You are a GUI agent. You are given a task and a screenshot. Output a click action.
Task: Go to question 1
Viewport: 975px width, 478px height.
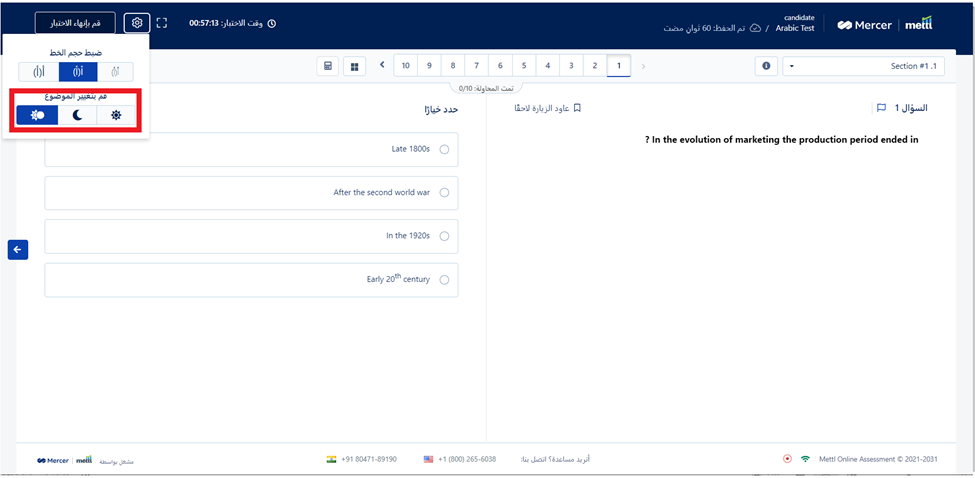click(619, 65)
